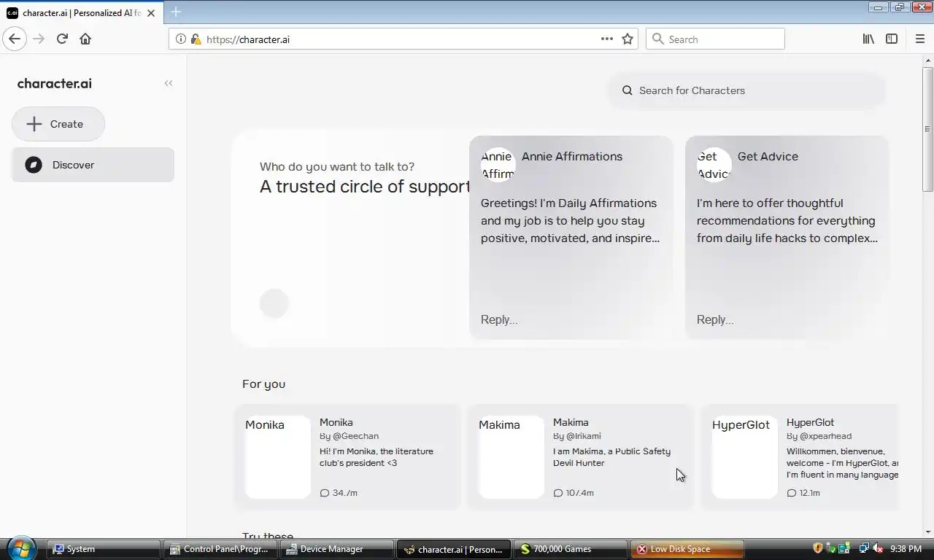Switch to the 700,000 Games taskbar item
The height and width of the screenshot is (560, 934).
point(571,549)
